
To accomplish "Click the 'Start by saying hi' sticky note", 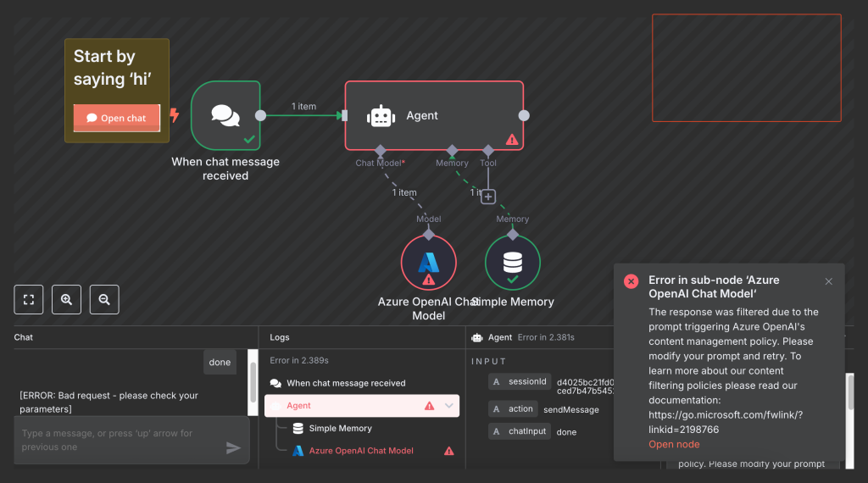I will (117, 91).
